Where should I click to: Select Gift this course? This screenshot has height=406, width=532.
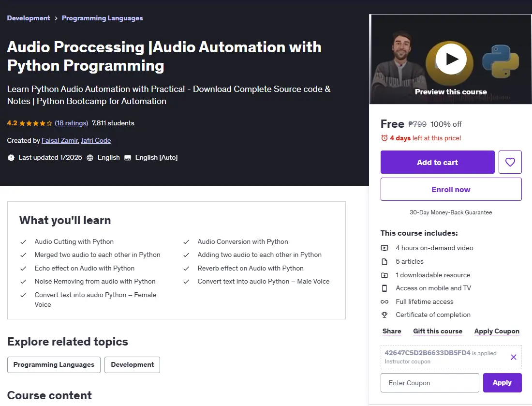pyautogui.click(x=438, y=331)
